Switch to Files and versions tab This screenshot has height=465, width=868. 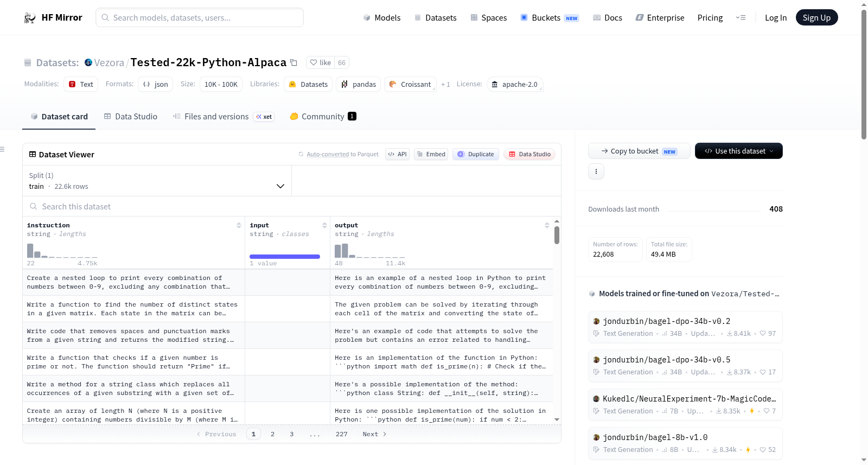[x=224, y=117]
